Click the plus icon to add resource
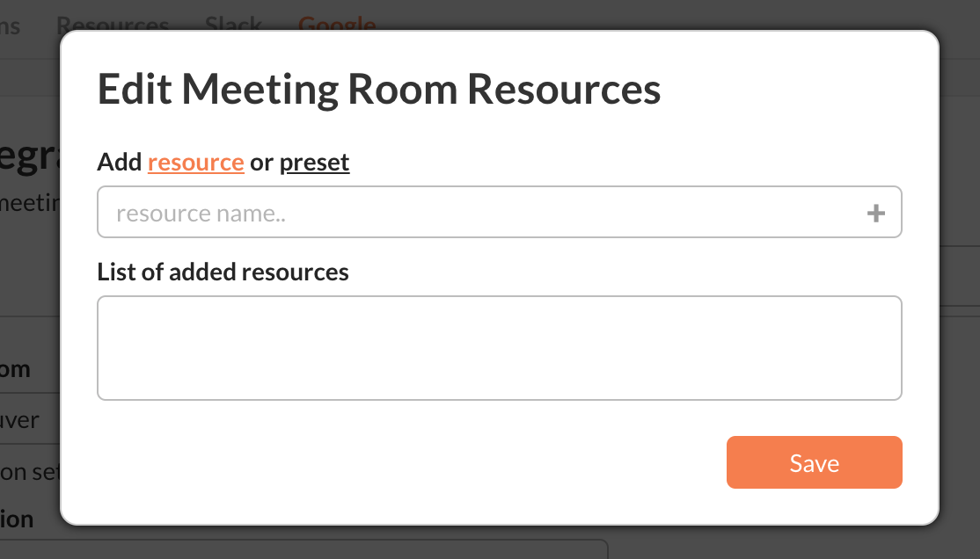Viewport: 980px width, 559px height. point(875,213)
